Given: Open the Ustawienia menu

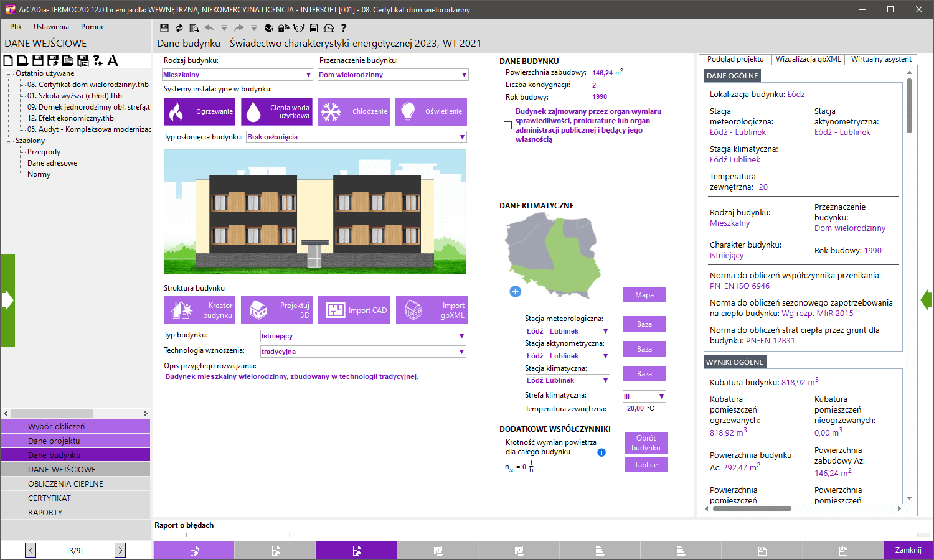Looking at the screenshot, I should pyautogui.click(x=51, y=26).
